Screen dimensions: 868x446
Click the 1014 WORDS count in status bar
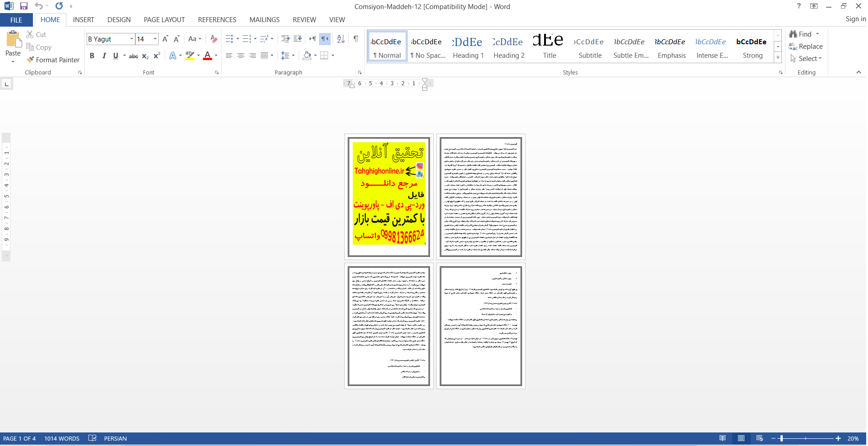coord(62,438)
